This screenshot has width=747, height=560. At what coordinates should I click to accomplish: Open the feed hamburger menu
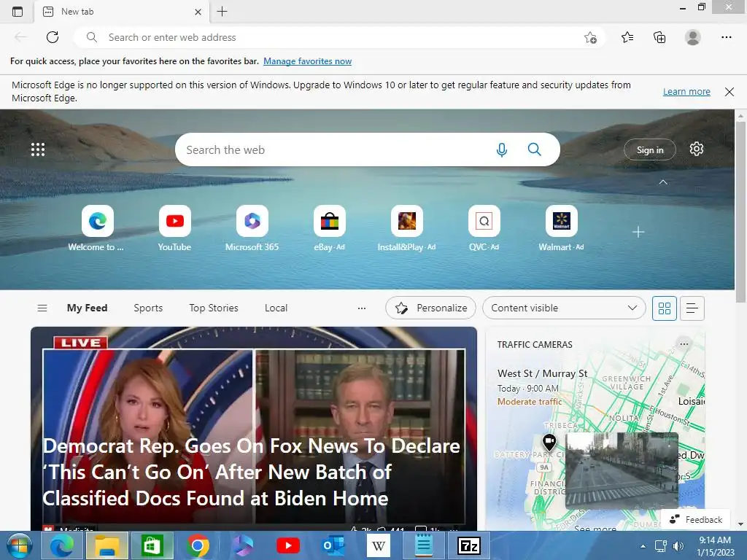(42, 308)
